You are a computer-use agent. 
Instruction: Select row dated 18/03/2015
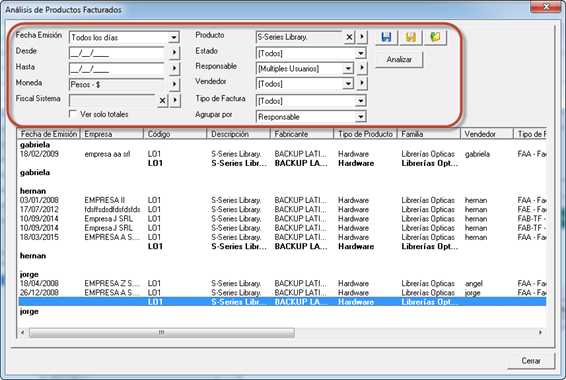282,237
